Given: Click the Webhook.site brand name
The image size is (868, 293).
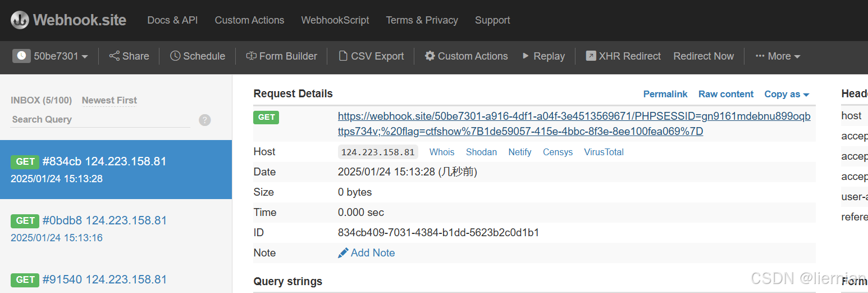Looking at the screenshot, I should click(x=80, y=20).
